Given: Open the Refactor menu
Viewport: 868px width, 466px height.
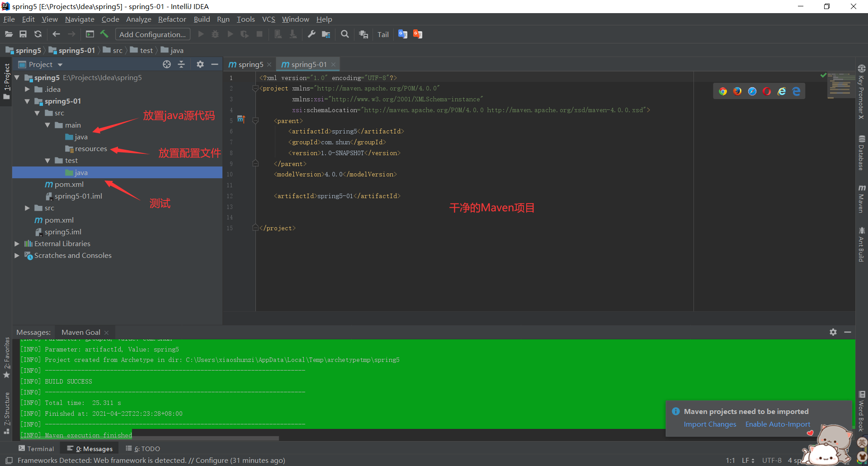Looking at the screenshot, I should pos(172,19).
